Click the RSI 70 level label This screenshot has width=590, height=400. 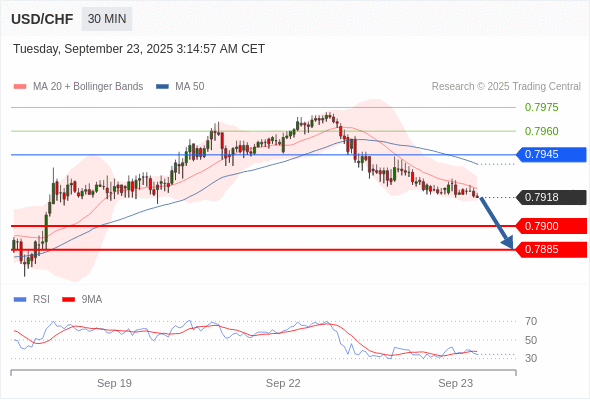point(531,321)
